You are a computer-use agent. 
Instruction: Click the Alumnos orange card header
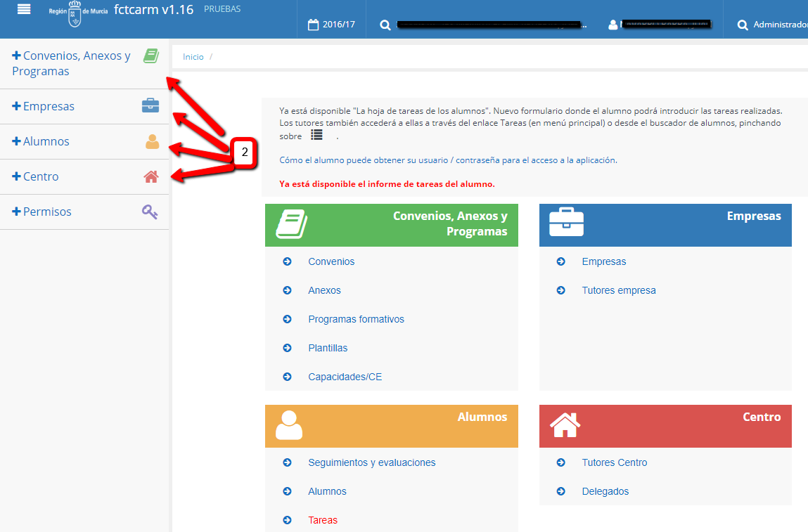(x=391, y=426)
